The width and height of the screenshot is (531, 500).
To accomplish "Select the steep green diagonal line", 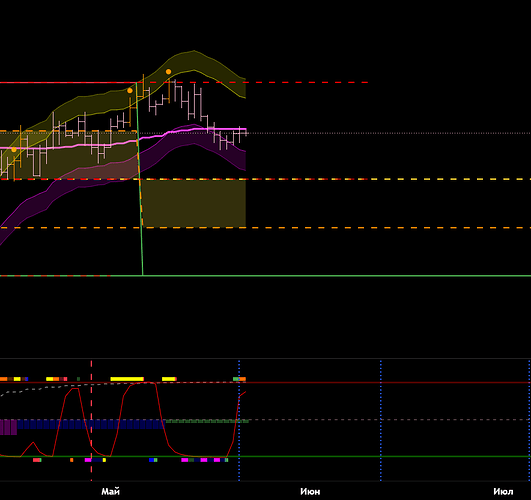I will point(140,179).
